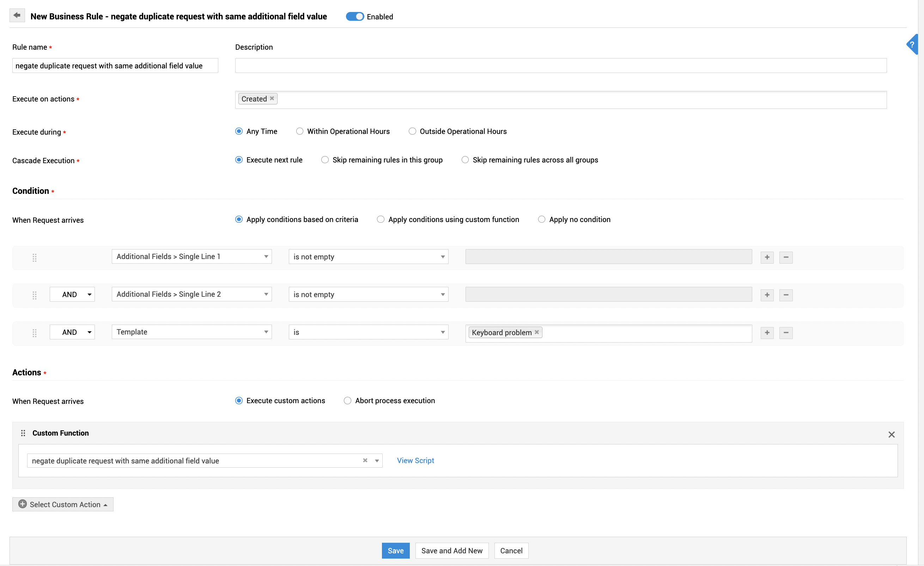Click Save and Add New button
The width and height of the screenshot is (924, 566).
click(451, 550)
